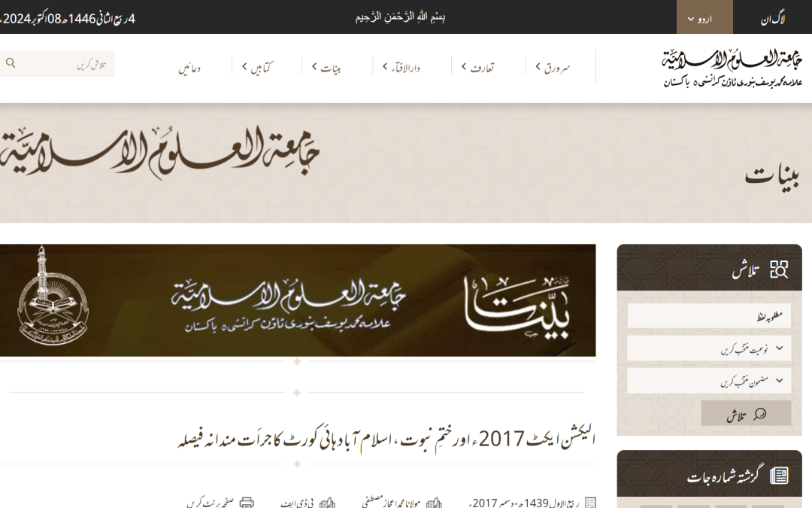Click the round emblem on the Bayyinat banner

(x=52, y=297)
